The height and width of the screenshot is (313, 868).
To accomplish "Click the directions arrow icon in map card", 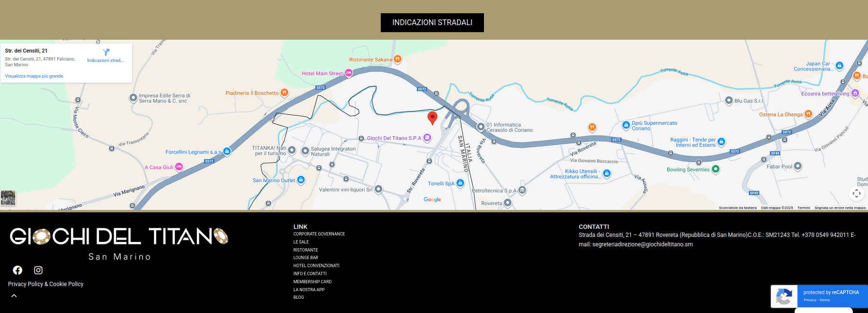I will click(106, 52).
